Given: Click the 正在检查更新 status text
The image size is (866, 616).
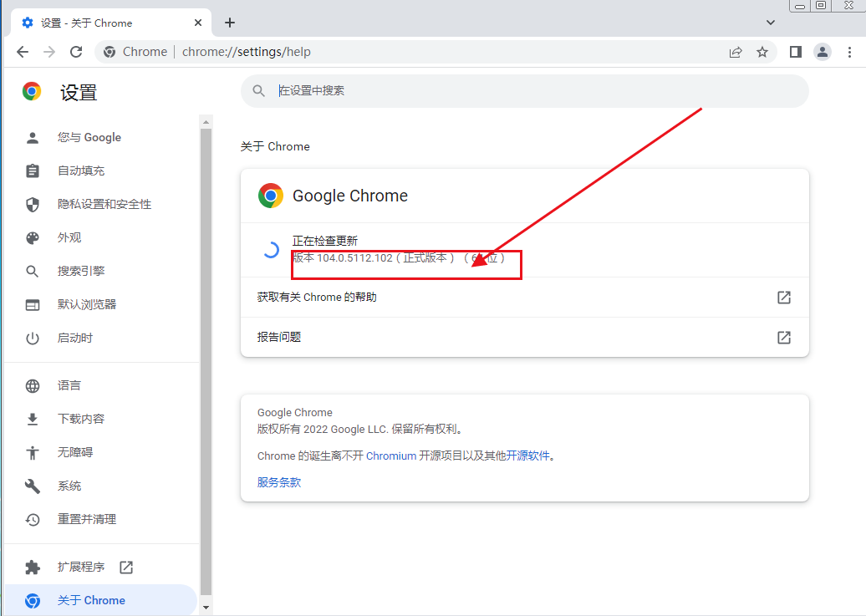Looking at the screenshot, I should click(324, 241).
